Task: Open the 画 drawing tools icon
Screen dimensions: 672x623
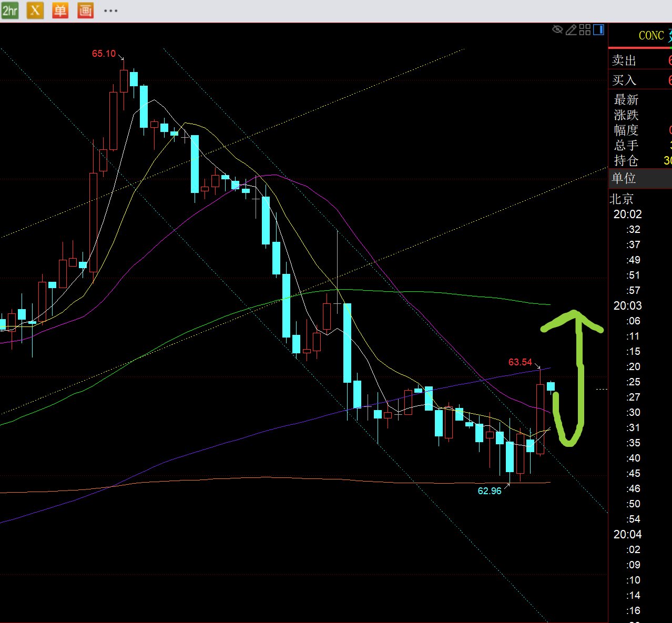Action: (85, 10)
